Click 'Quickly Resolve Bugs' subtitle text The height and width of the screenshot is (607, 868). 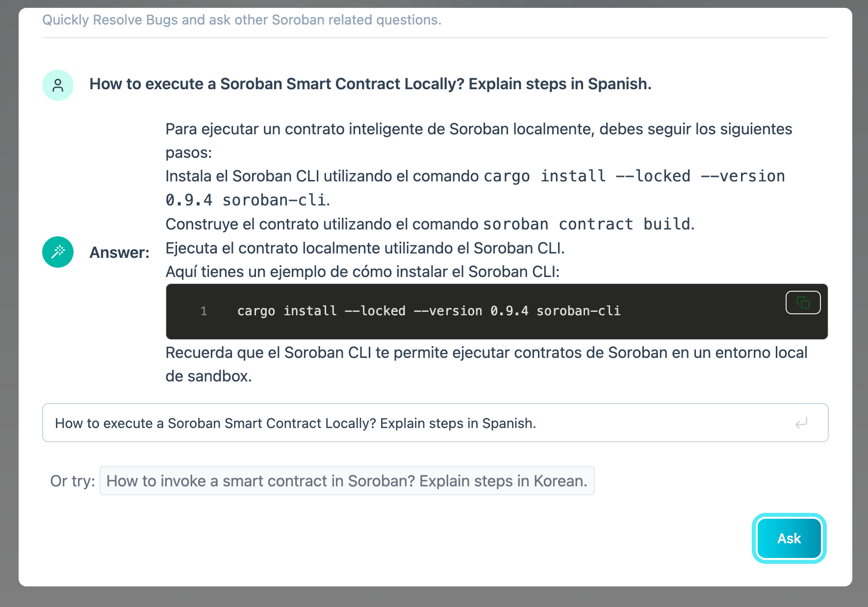[242, 20]
